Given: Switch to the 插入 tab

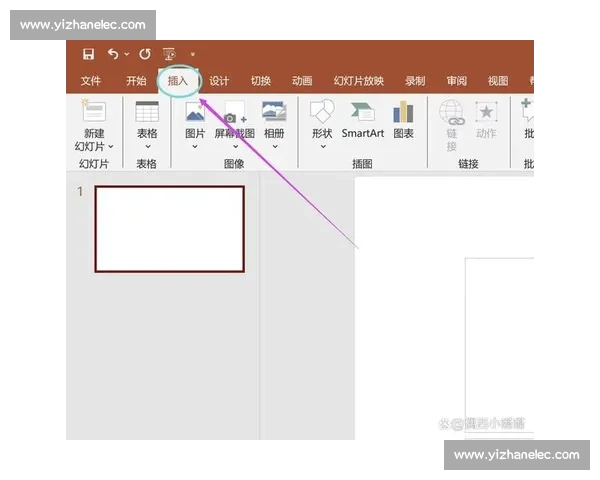Looking at the screenshot, I should pyautogui.click(x=178, y=81).
